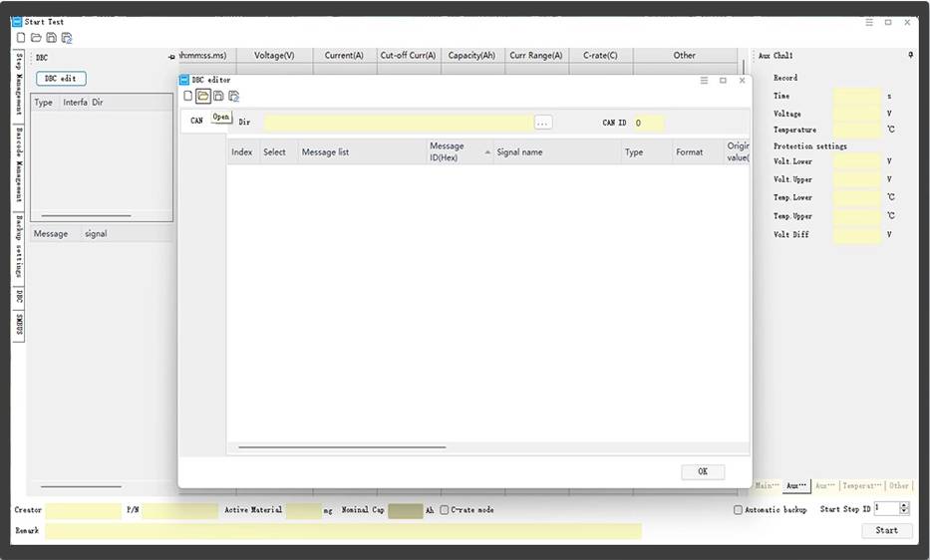
Task: Click the Record Voltage input field
Action: 857,114
